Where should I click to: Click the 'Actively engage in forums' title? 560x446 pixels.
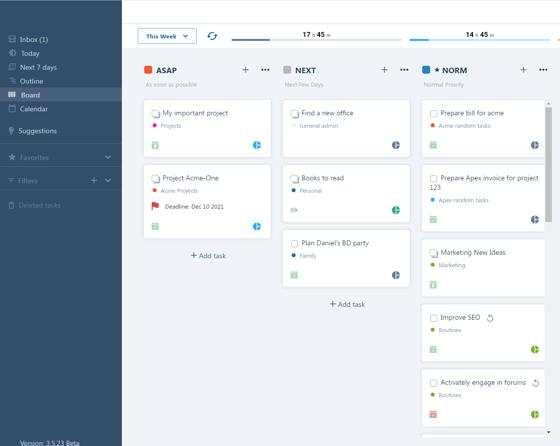(x=483, y=382)
